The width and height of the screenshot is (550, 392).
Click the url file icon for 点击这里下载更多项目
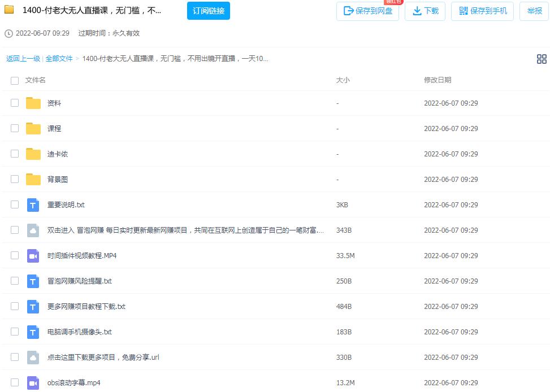point(33,358)
